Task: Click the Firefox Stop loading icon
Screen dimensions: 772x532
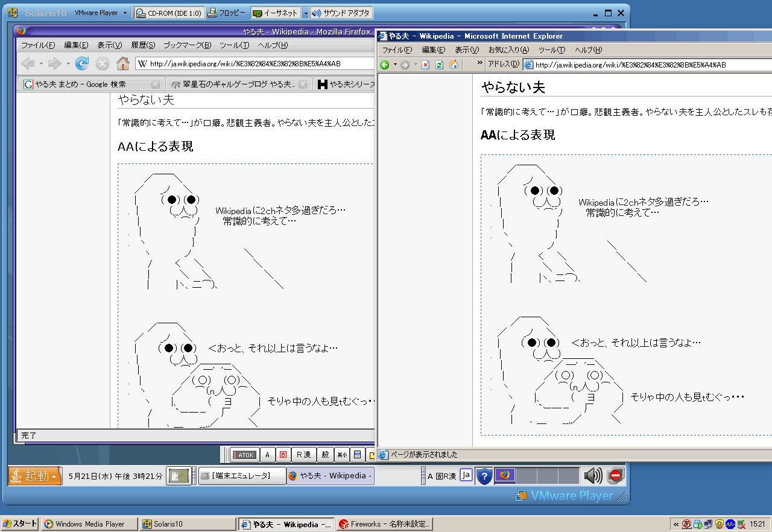Action: (x=103, y=63)
